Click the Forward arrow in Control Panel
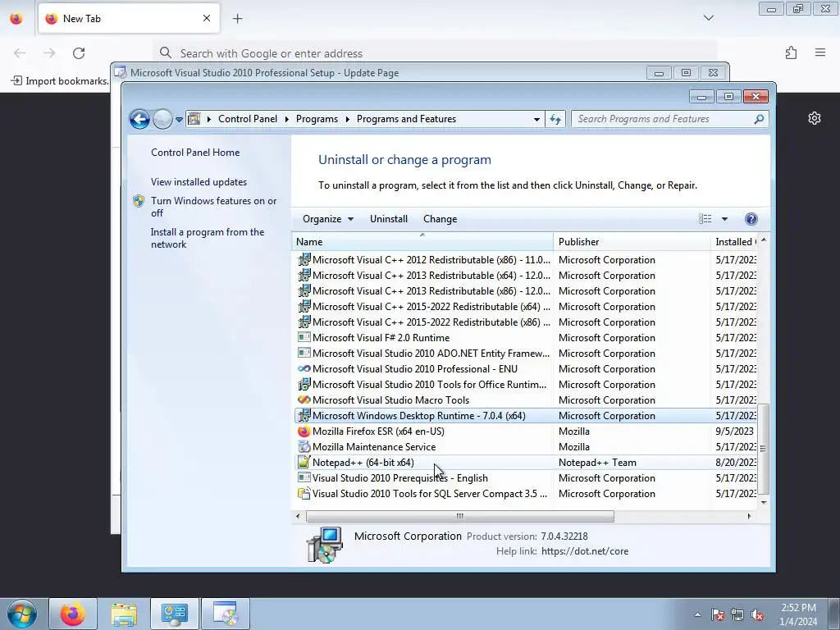This screenshot has height=630, width=840. point(162,119)
